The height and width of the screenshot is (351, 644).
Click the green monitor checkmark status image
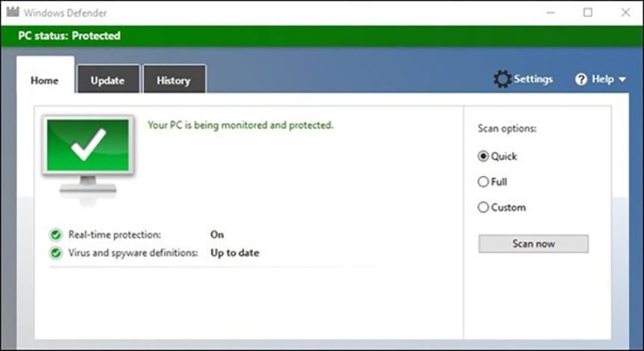(x=88, y=150)
